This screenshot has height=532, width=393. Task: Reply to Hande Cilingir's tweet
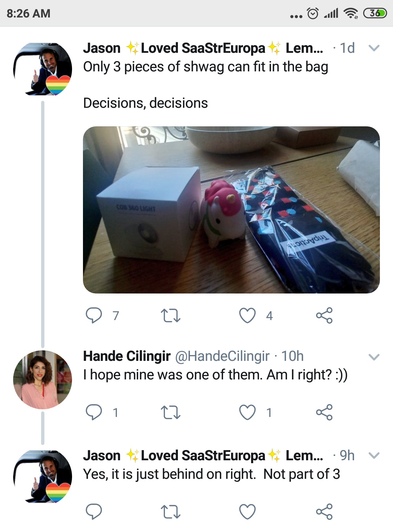pos(94,412)
